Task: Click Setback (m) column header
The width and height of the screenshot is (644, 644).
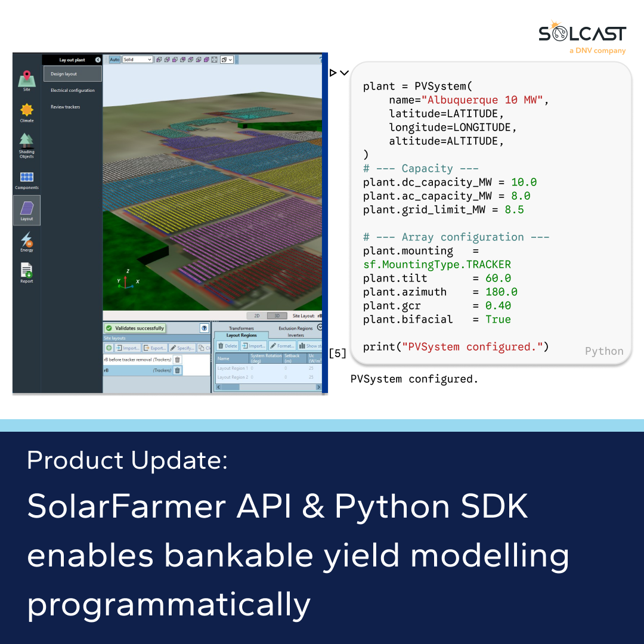Action: [295, 358]
